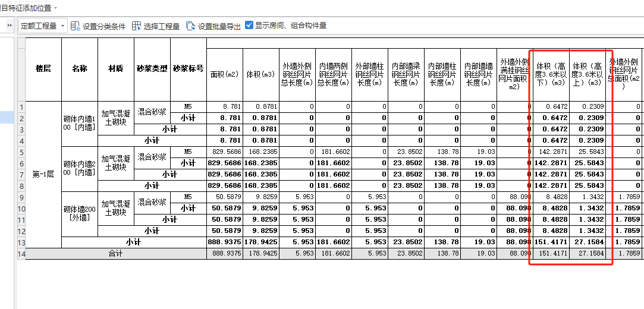Click the 设置批量导出 export icon
644x309 pixels.
(x=190, y=26)
